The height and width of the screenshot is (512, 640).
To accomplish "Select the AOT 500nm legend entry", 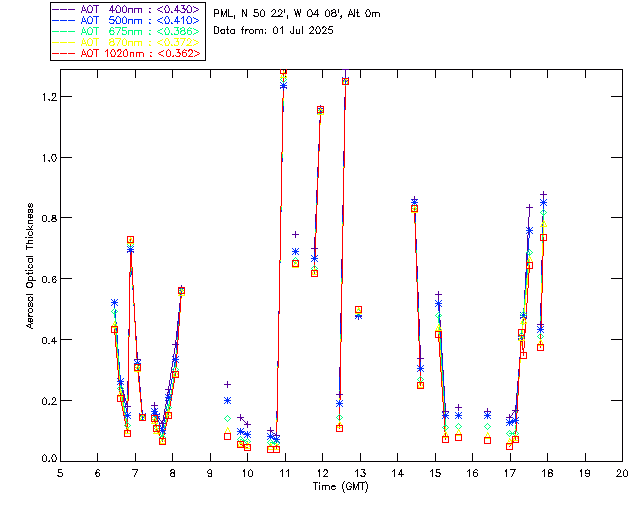I will pyautogui.click(x=140, y=20).
